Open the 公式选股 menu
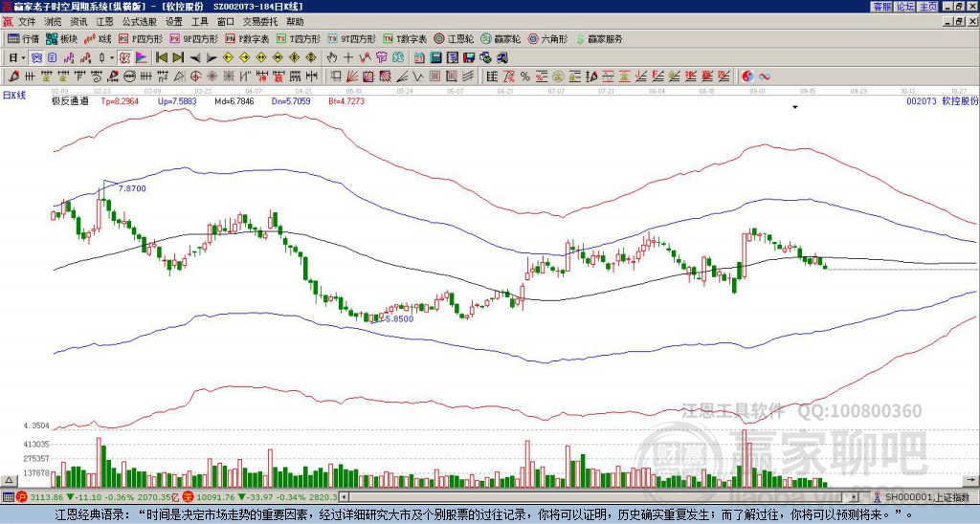This screenshot has width=980, height=524. [x=140, y=22]
